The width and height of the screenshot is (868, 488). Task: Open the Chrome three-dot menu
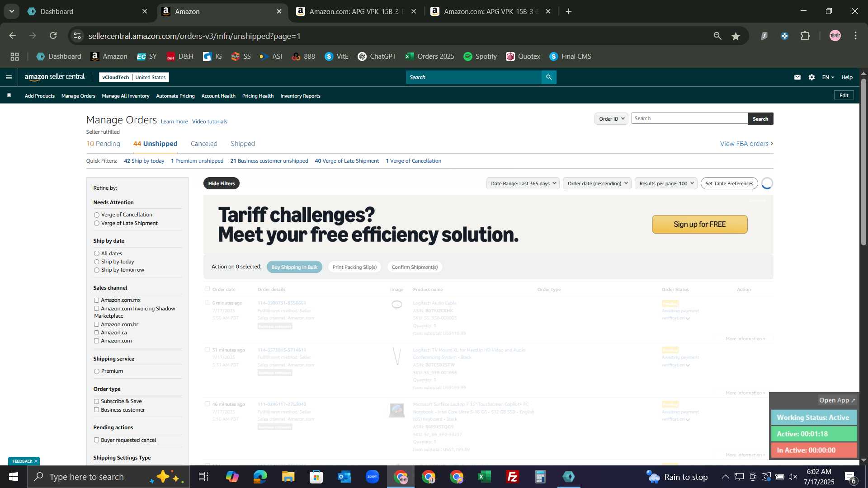[856, 36]
